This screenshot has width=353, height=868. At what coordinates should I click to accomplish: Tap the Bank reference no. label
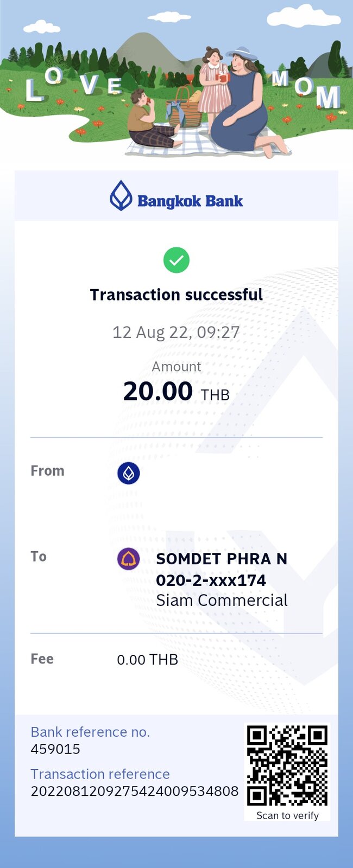[90, 732]
